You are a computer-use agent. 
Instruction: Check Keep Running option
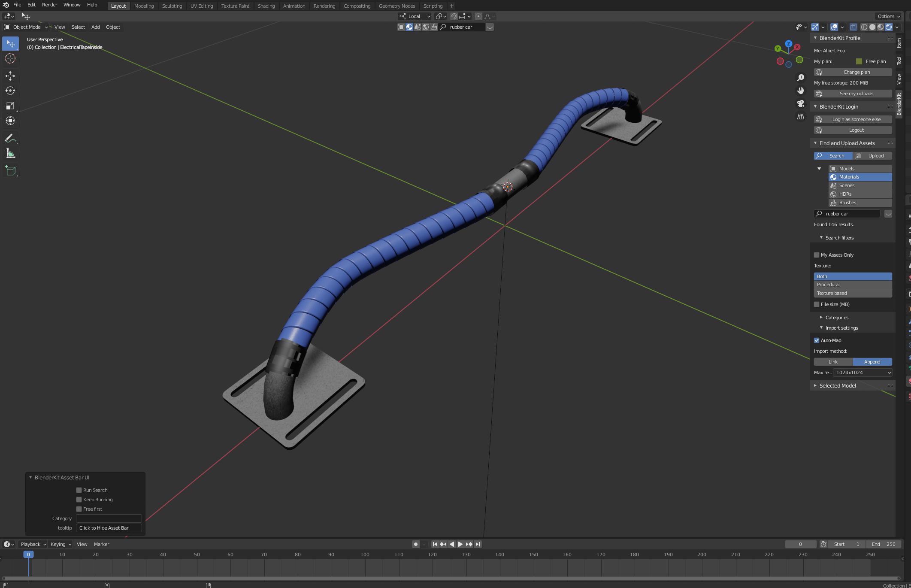pos(79,500)
